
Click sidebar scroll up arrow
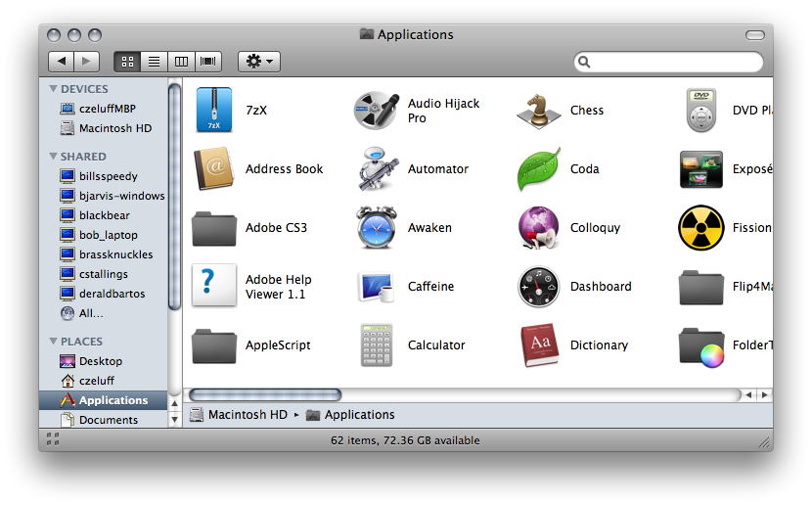click(175, 403)
